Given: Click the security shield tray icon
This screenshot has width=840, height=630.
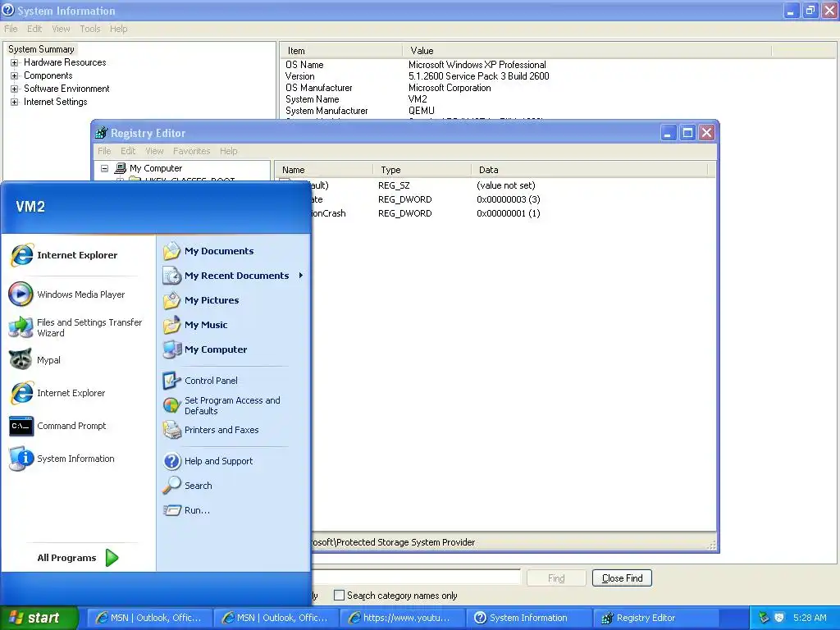Looking at the screenshot, I should coord(779,618).
